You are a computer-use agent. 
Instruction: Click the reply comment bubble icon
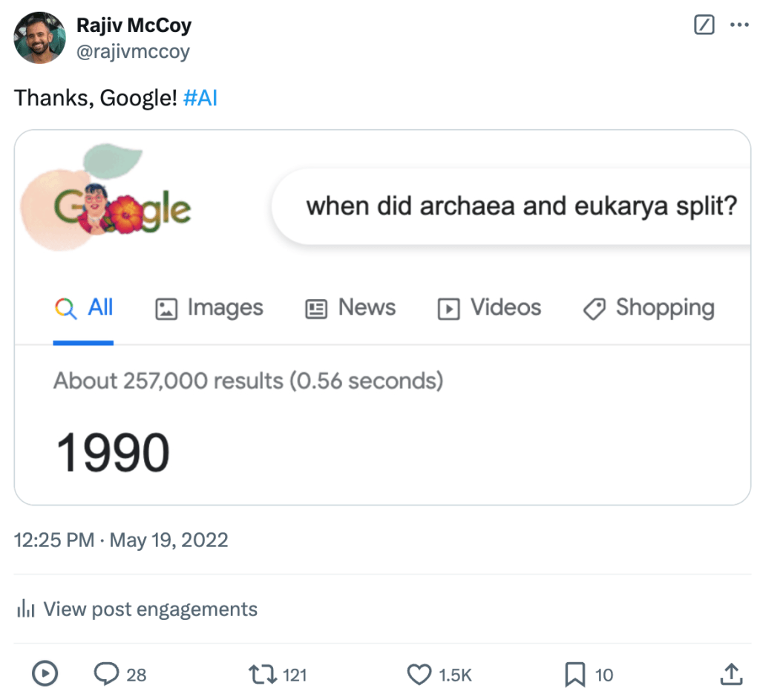tap(107, 674)
